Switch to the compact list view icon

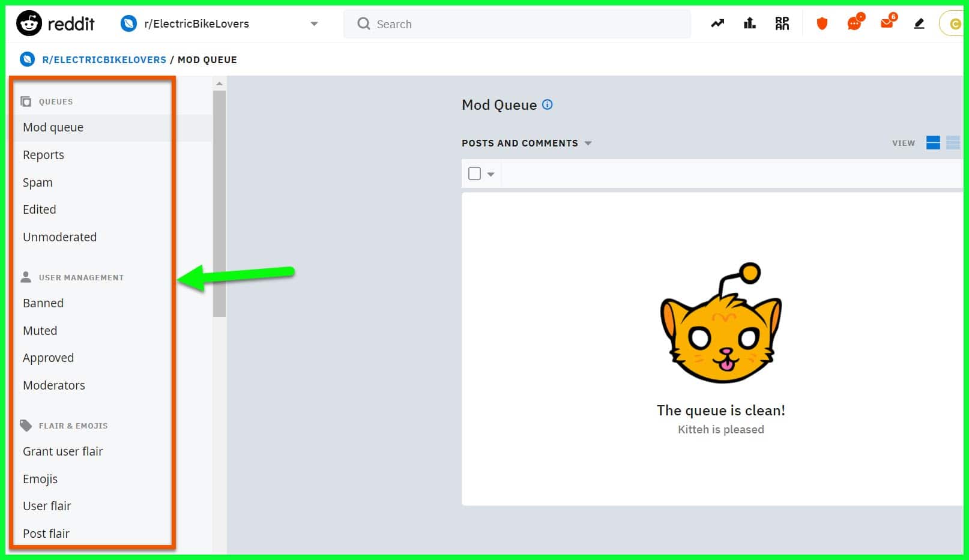pyautogui.click(x=953, y=143)
